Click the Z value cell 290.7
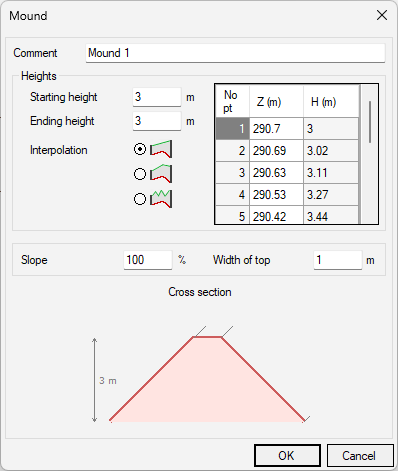Image resolution: width=398 pixels, height=471 pixels. 276,128
